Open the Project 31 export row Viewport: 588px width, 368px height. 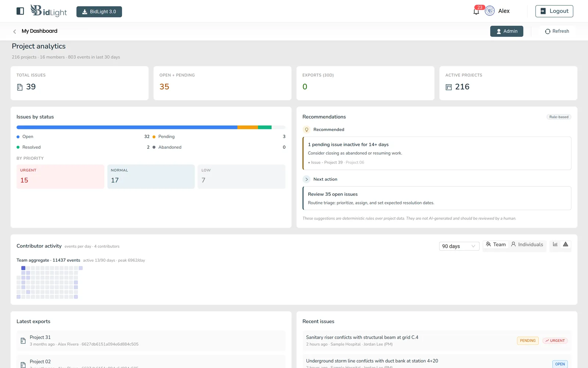pyautogui.click(x=151, y=341)
